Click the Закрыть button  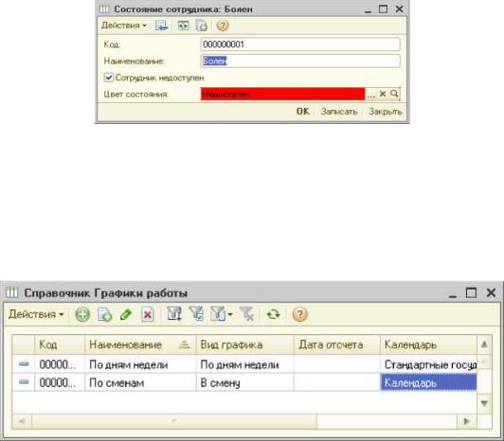coord(385,112)
